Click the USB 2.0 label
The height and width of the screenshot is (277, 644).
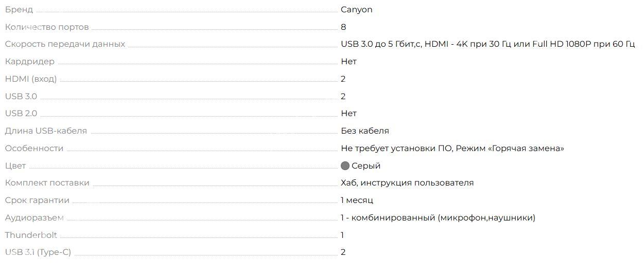click(21, 114)
